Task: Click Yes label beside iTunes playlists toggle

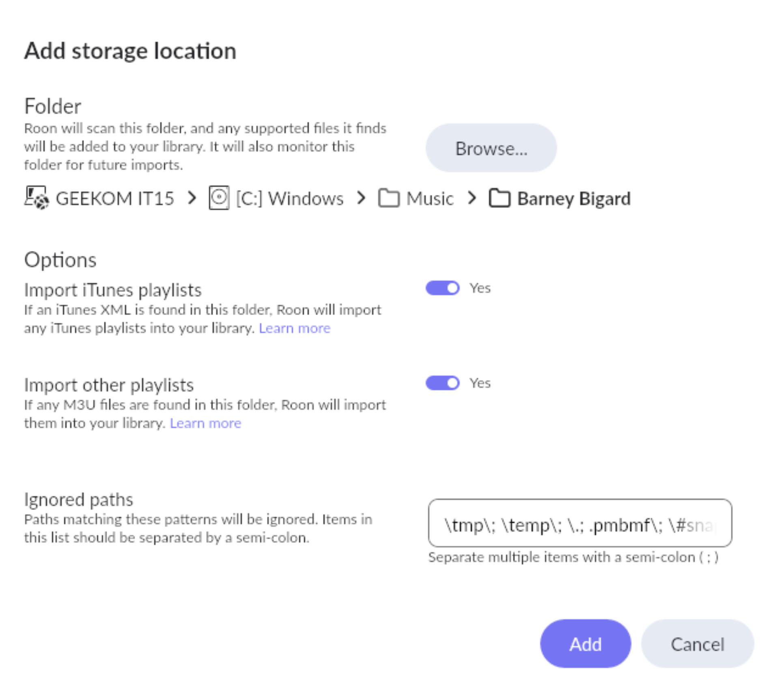Action: (480, 288)
